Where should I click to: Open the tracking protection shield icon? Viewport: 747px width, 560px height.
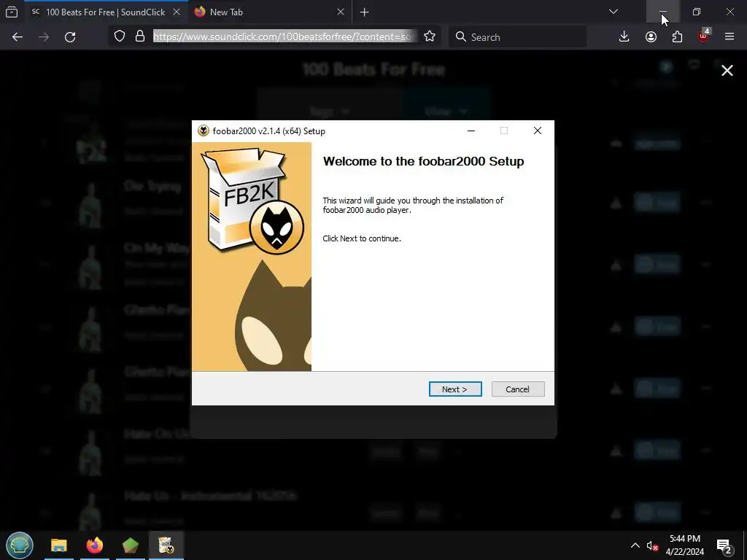[120, 36]
